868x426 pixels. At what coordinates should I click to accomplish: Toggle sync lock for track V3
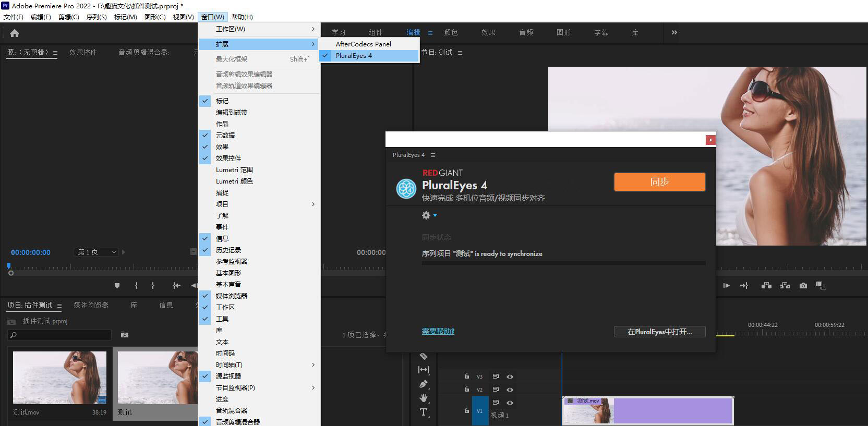(x=496, y=376)
